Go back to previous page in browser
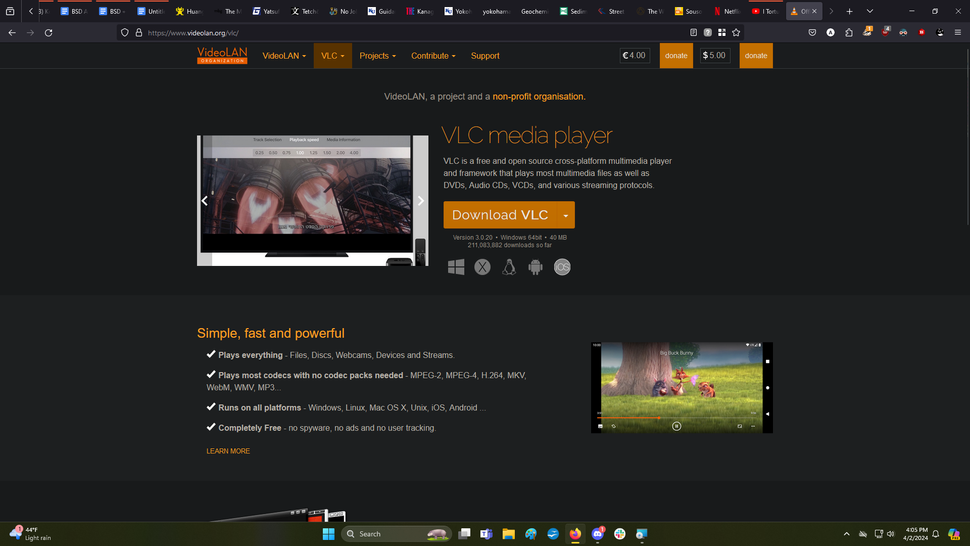Image resolution: width=970 pixels, height=546 pixels. click(12, 33)
